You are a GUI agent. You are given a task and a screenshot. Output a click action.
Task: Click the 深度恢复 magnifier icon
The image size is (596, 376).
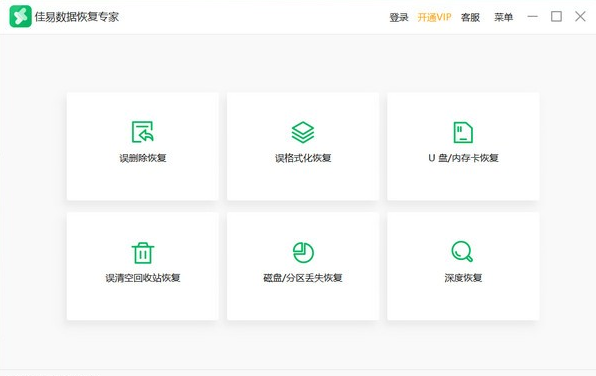[462, 252]
